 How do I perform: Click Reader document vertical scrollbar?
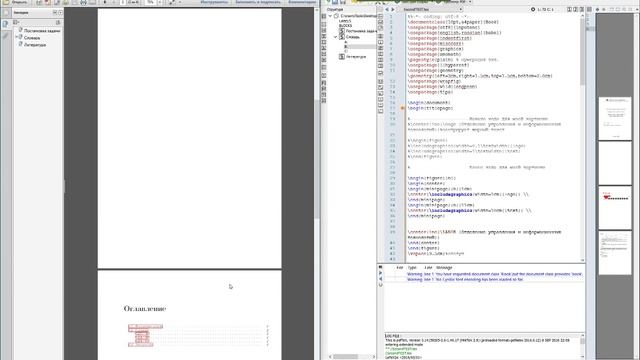click(x=317, y=159)
